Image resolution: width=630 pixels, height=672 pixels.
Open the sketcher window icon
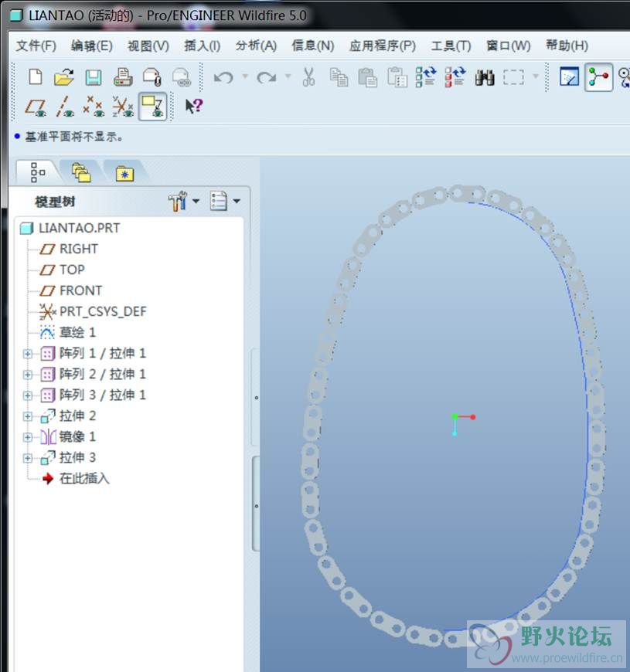tap(570, 77)
